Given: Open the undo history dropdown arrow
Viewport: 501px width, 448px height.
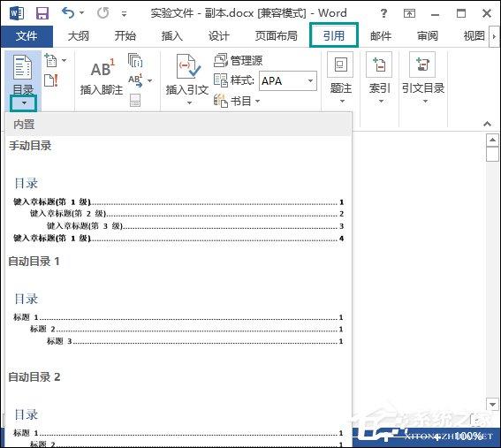Looking at the screenshot, I should click(82, 13).
